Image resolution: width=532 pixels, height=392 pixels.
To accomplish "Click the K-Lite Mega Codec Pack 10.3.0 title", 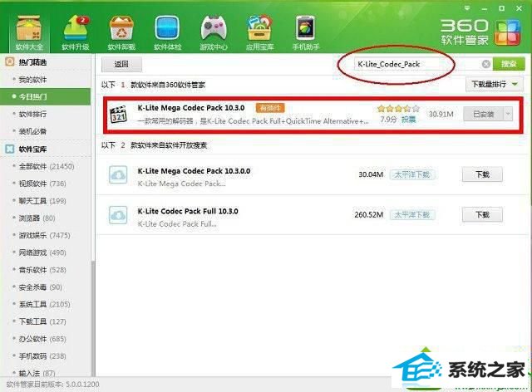I will (191, 108).
